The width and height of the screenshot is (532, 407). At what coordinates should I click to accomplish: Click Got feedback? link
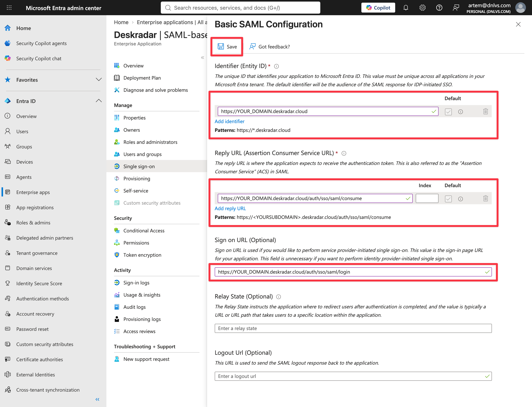[x=270, y=47]
